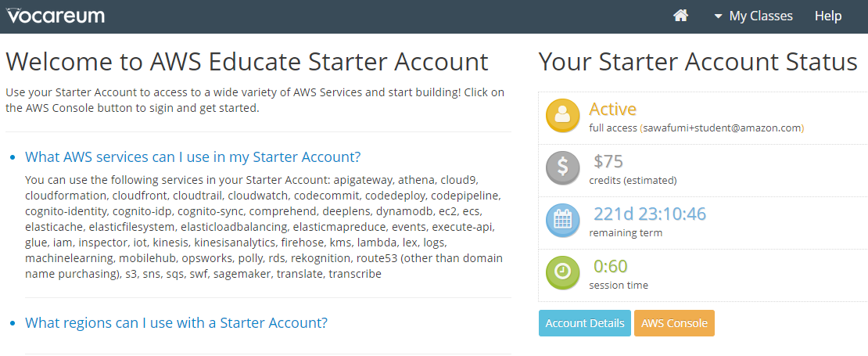Click the blue calendar remaining term icon

(x=562, y=220)
